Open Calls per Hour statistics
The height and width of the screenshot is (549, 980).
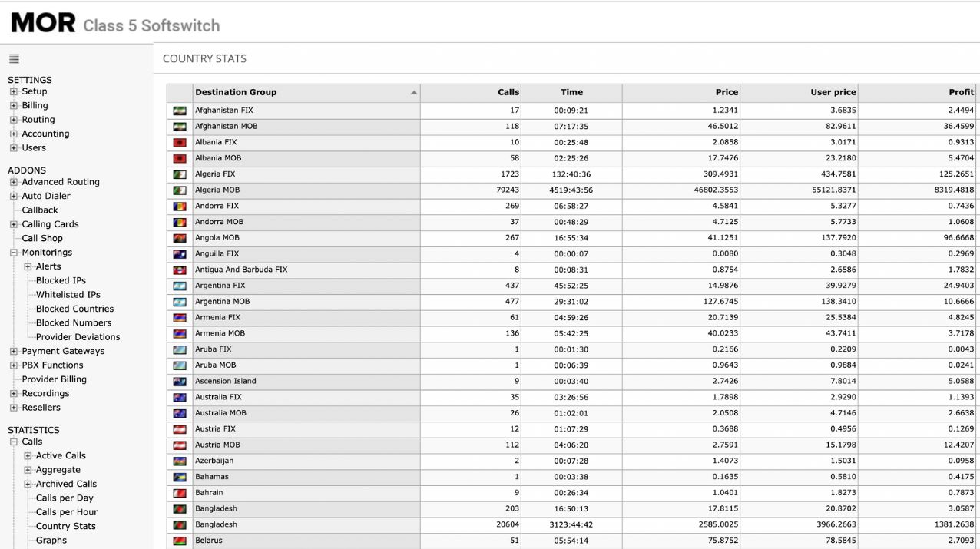pyautogui.click(x=67, y=512)
